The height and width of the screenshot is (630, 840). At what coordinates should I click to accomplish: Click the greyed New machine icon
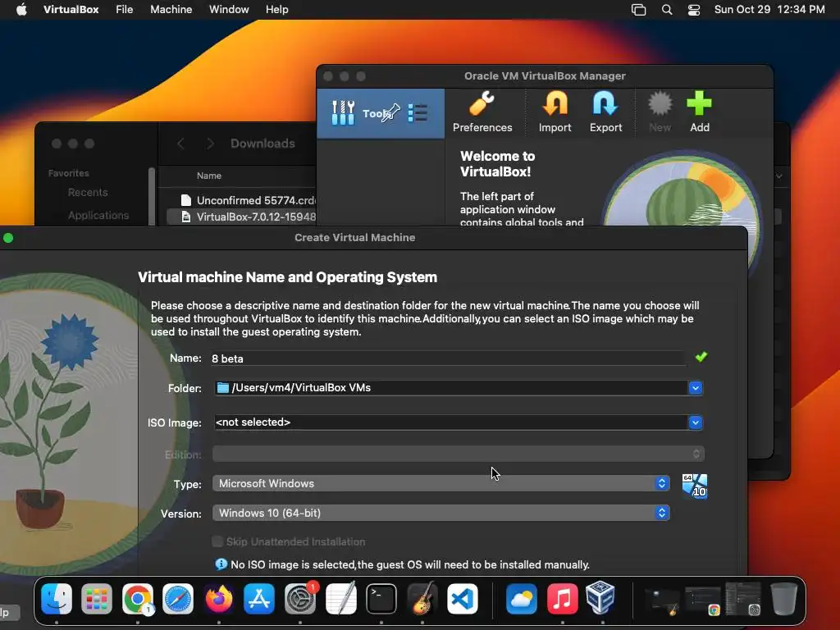coord(660,112)
